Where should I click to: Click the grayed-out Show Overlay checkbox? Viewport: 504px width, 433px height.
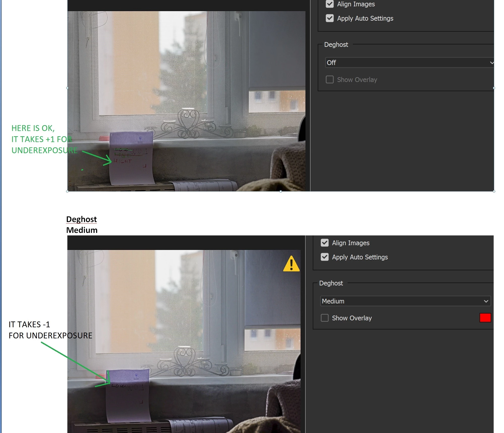click(330, 80)
